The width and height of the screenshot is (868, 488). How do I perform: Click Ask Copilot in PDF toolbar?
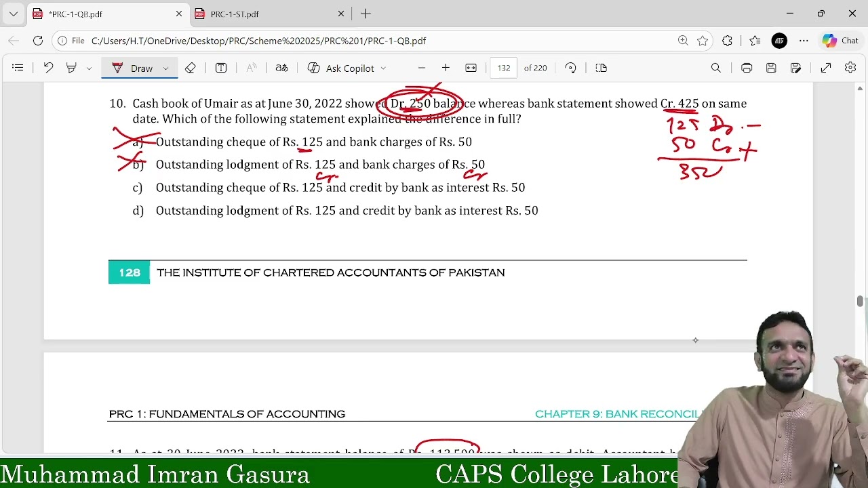341,68
